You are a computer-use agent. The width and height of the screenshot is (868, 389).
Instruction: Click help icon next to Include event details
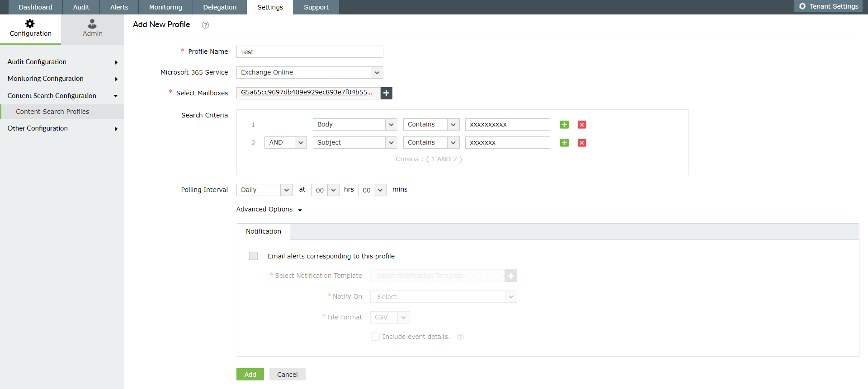tap(460, 337)
